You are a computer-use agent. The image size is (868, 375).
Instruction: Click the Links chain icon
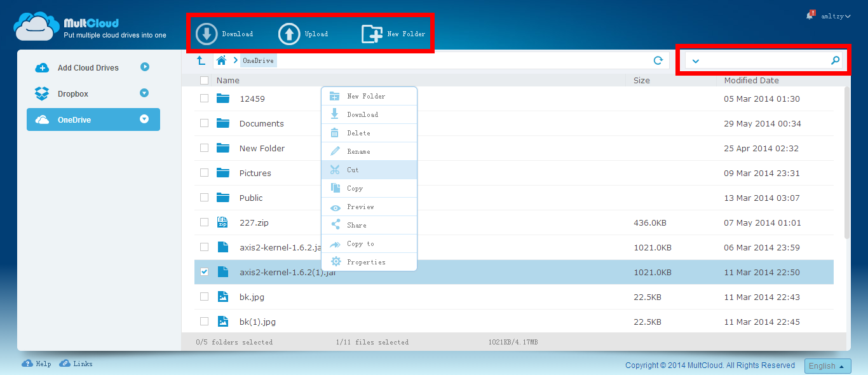coord(65,364)
